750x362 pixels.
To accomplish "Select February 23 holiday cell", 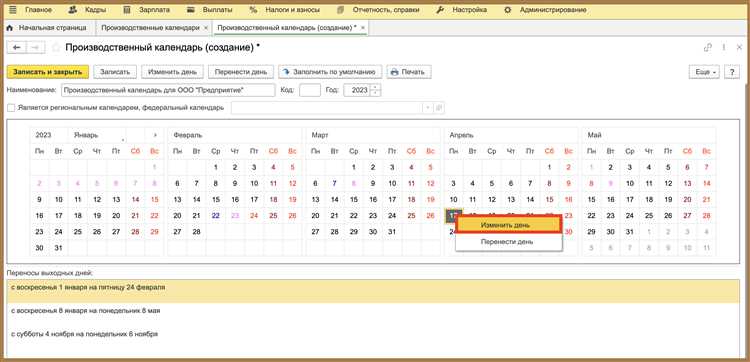I will pyautogui.click(x=235, y=215).
